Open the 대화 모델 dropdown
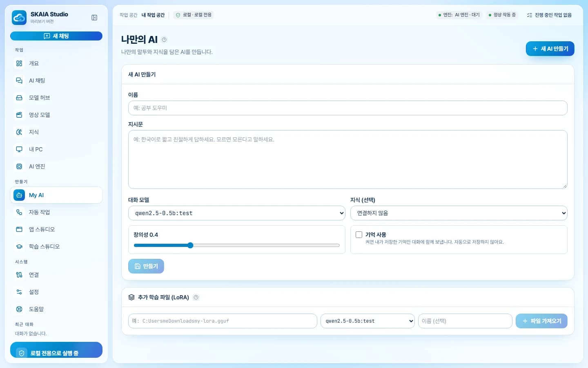This screenshot has height=368, width=588. coord(237,213)
